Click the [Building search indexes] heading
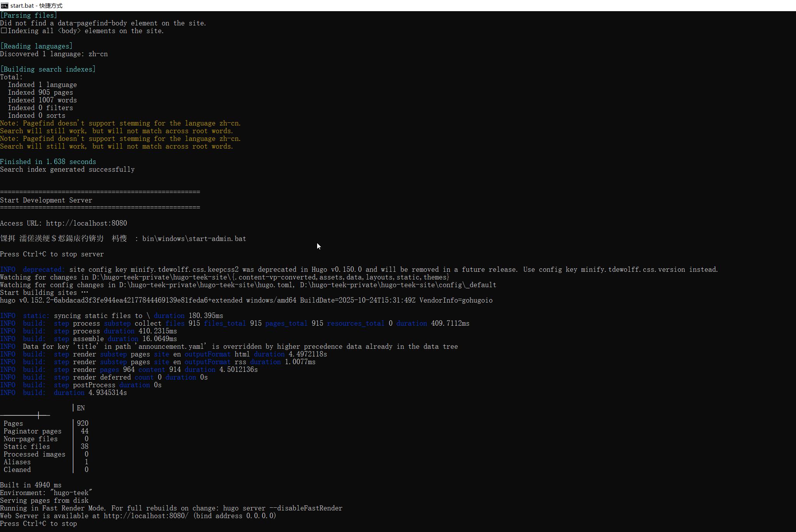 coord(48,69)
